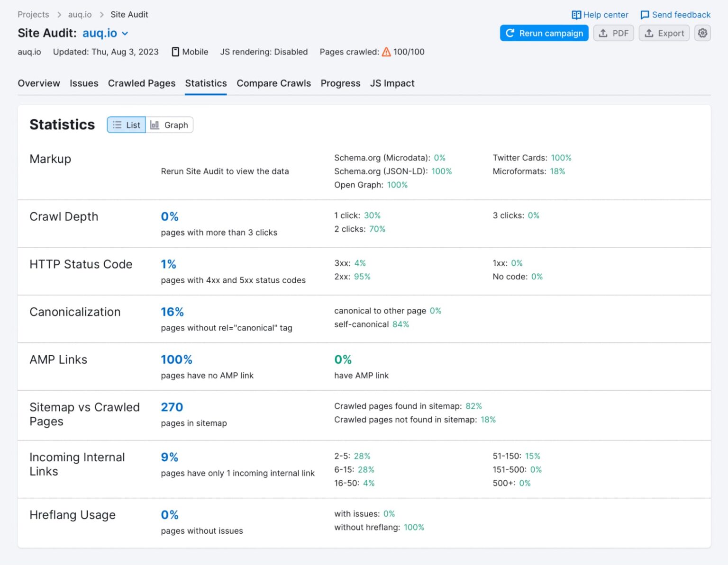Go to Crawled Pages tab
The image size is (728, 565).
coord(142,83)
